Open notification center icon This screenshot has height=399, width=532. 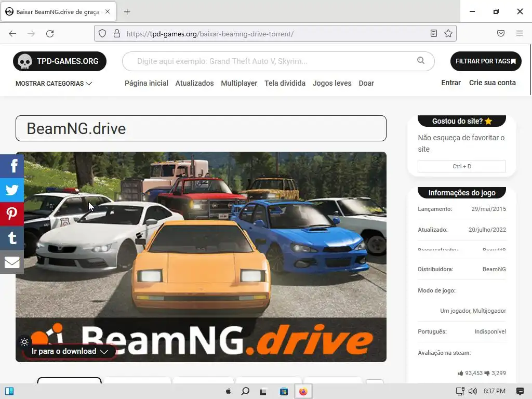(x=520, y=392)
